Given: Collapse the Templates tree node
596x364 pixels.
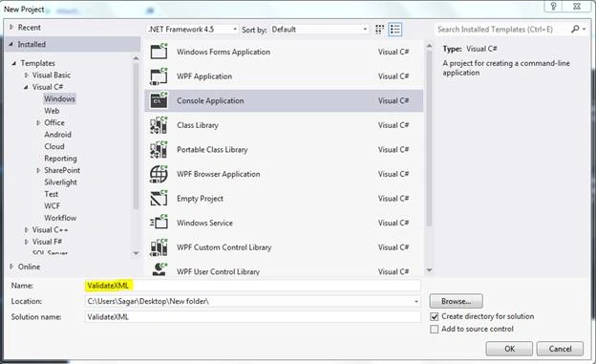Looking at the screenshot, I should pos(14,63).
